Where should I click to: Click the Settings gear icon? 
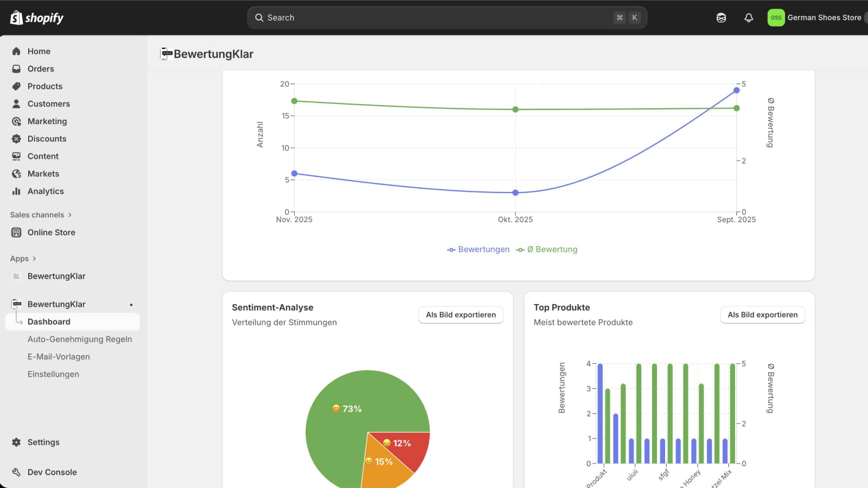point(16,442)
